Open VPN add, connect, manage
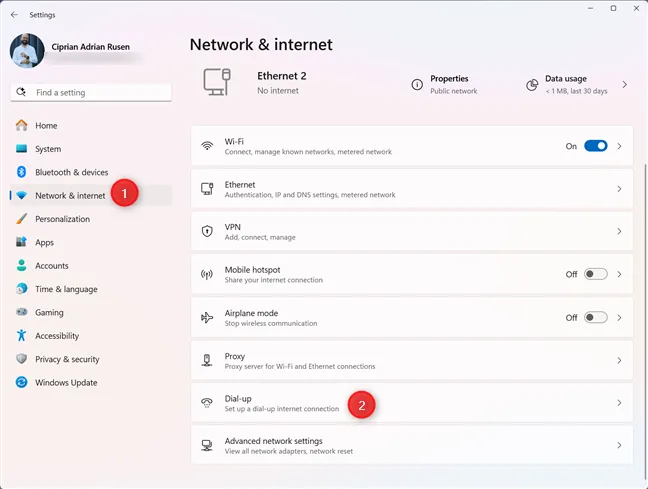 tap(412, 231)
